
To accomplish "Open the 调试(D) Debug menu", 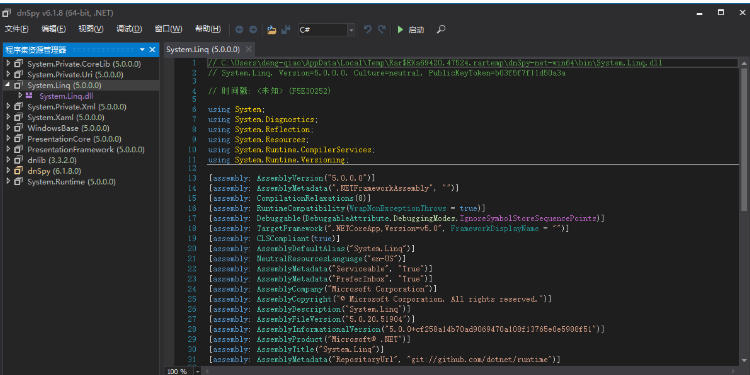I will click(129, 30).
